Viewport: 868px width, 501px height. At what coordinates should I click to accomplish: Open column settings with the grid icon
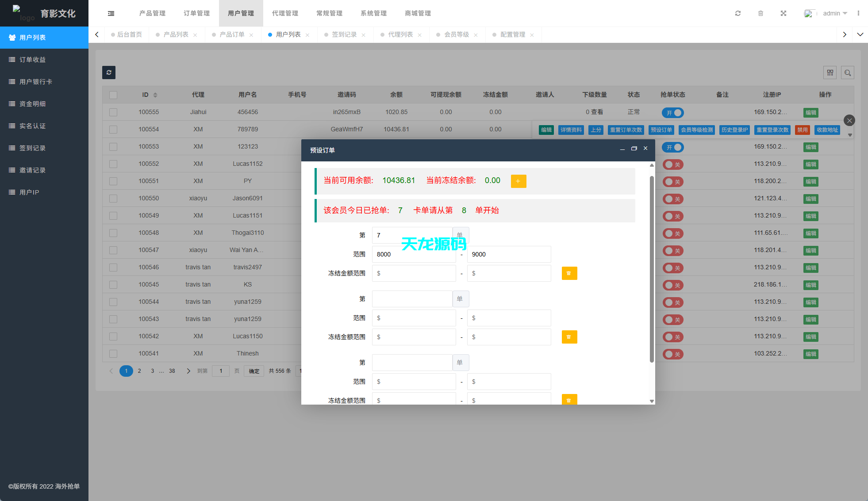830,73
